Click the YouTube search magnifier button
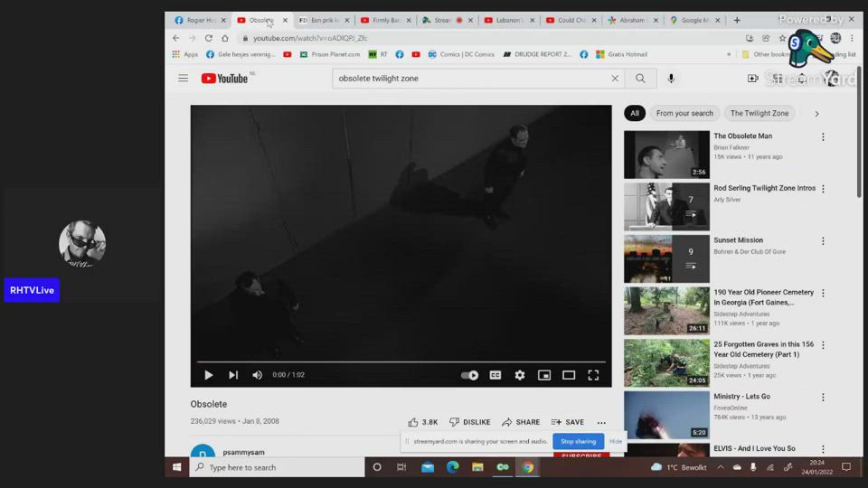 (x=640, y=79)
